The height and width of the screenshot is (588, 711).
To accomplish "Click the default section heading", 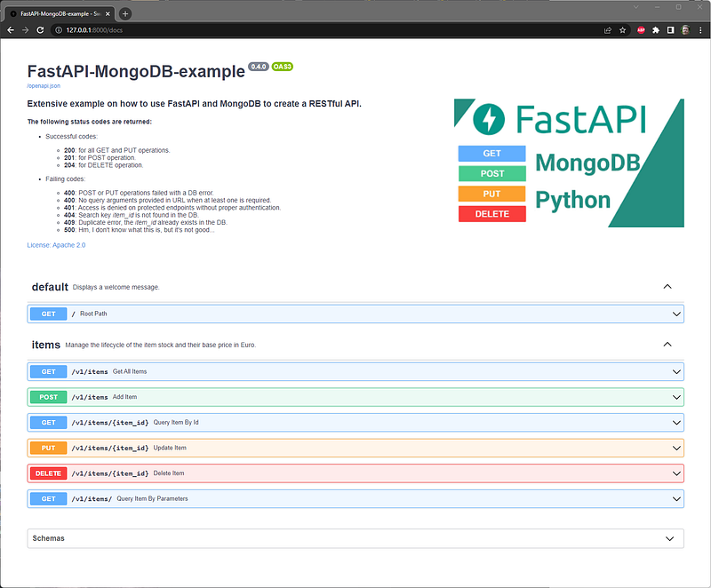I will tap(50, 287).
